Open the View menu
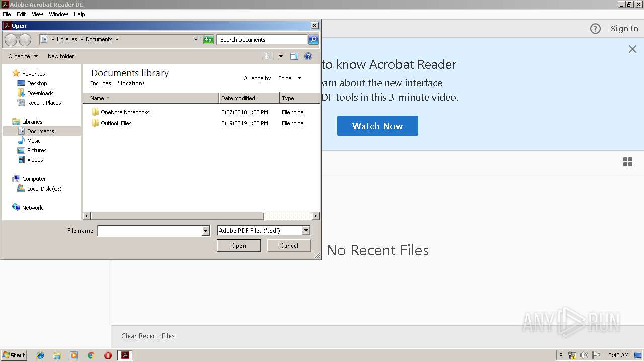Image resolution: width=644 pixels, height=362 pixels. [37, 14]
